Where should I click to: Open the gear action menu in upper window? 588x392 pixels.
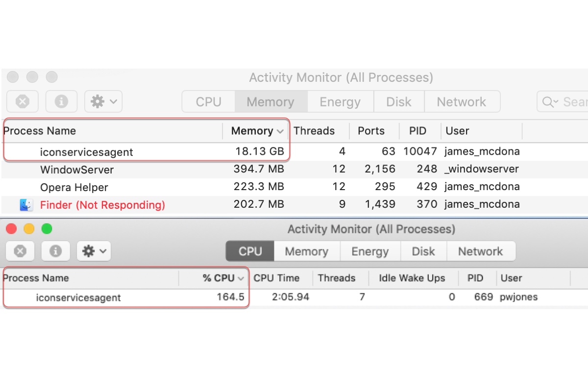tap(103, 101)
